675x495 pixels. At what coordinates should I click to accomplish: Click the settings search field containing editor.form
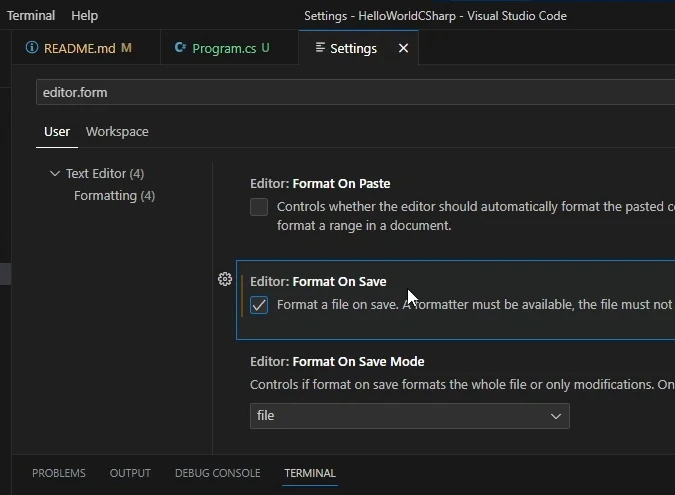[350, 92]
